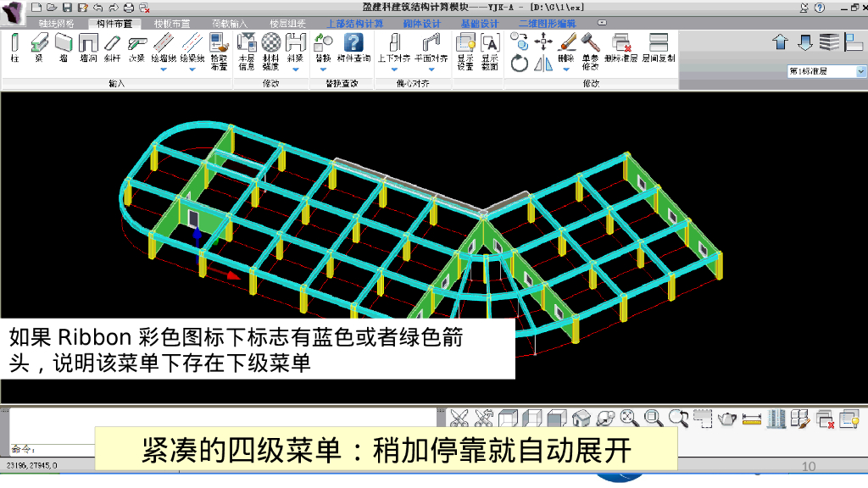Open the 墙洞 wall opening tool
Screen dimensions: 868x488
point(89,47)
